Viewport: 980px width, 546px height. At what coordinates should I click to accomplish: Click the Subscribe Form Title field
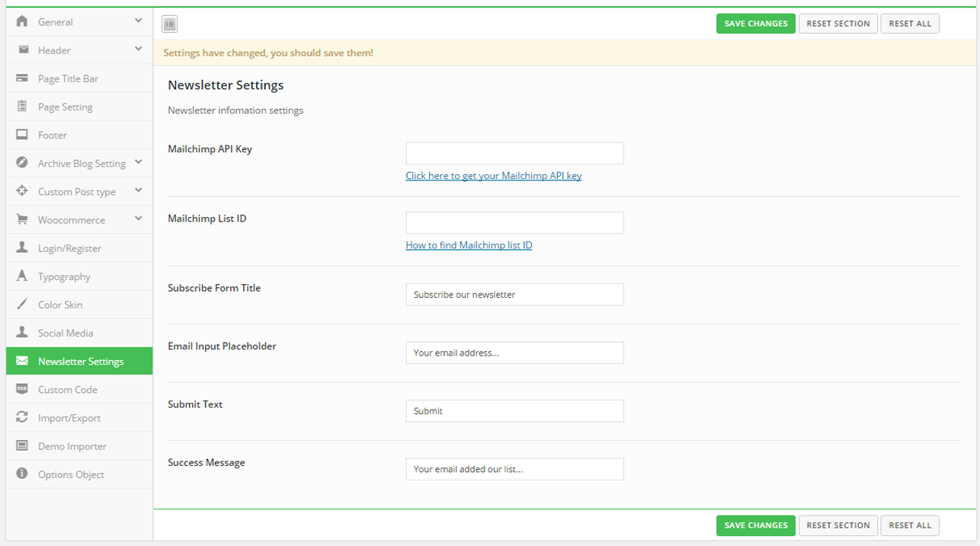(514, 295)
